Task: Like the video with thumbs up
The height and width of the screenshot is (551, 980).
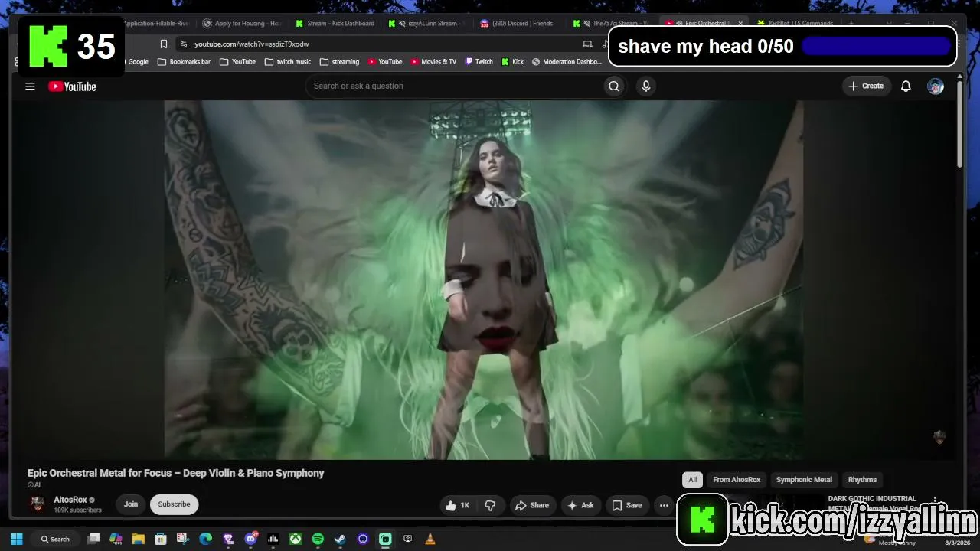Action: tap(457, 505)
